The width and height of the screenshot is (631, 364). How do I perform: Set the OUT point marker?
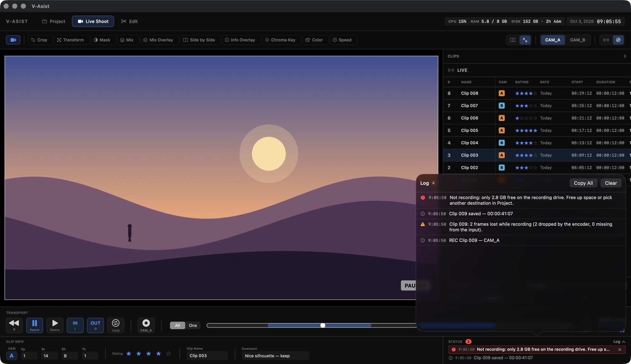95,325
